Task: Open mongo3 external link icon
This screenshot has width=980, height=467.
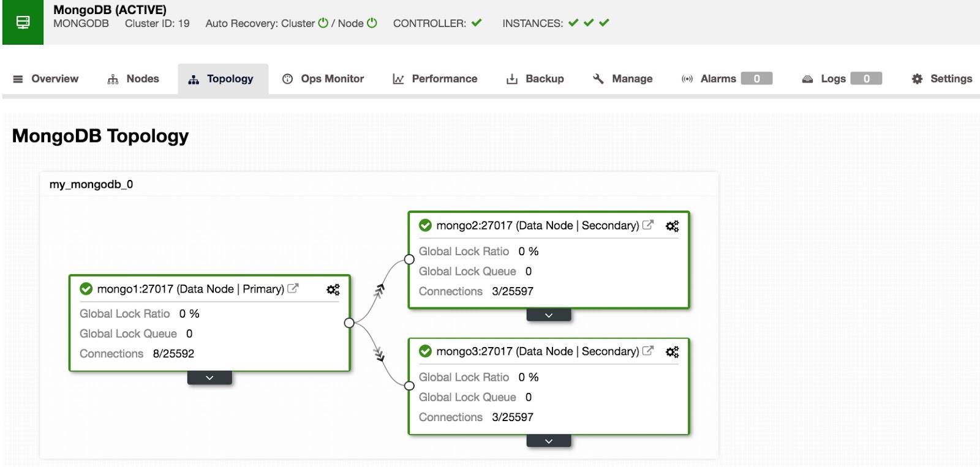Action: [x=647, y=351]
